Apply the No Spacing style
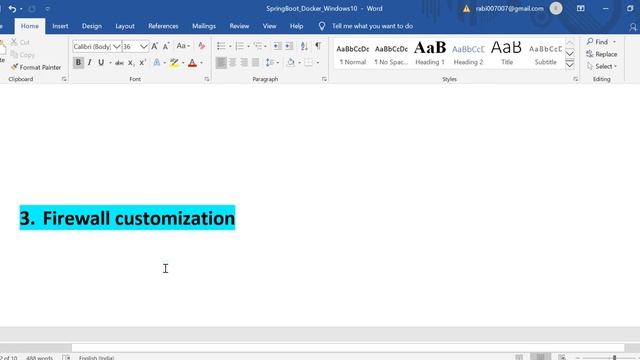 (x=391, y=54)
